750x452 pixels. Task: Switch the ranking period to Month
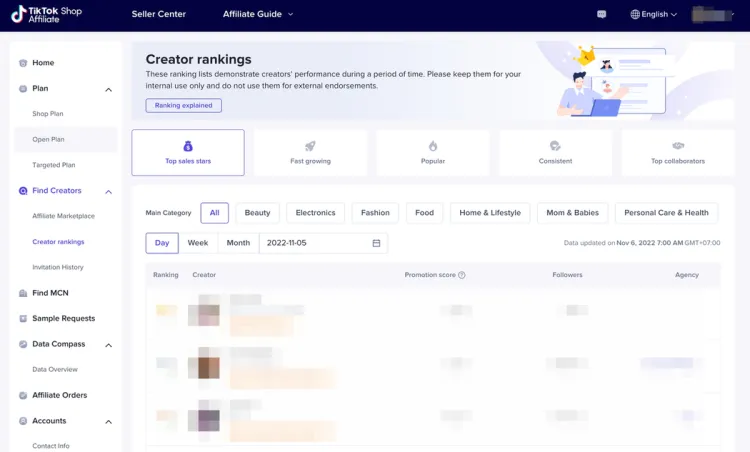[238, 243]
